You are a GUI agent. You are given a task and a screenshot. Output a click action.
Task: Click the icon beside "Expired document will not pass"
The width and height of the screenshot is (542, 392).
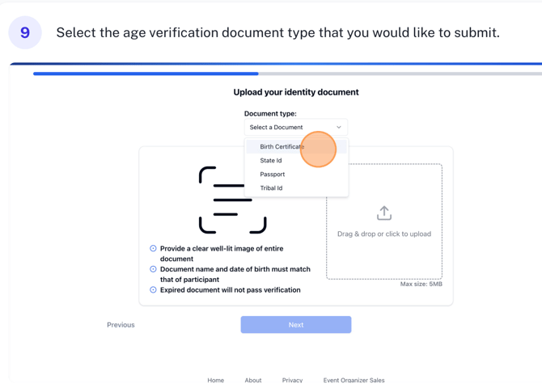coord(153,289)
